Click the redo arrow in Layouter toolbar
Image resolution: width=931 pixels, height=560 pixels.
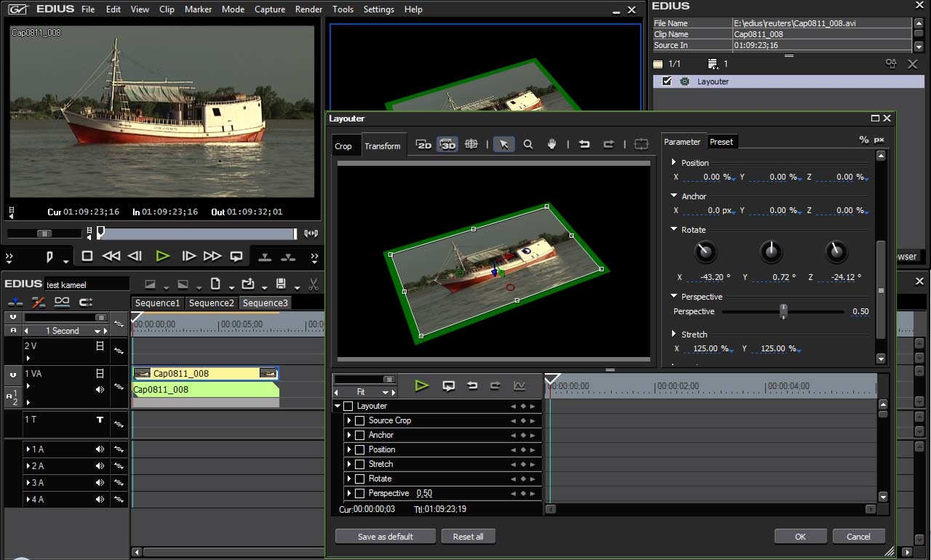pyautogui.click(x=609, y=144)
